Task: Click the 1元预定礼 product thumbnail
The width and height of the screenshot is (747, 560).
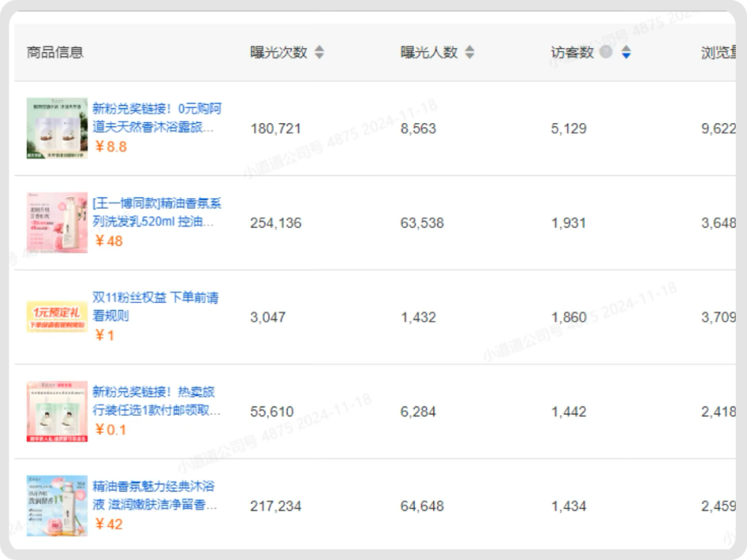Action: coord(57,317)
